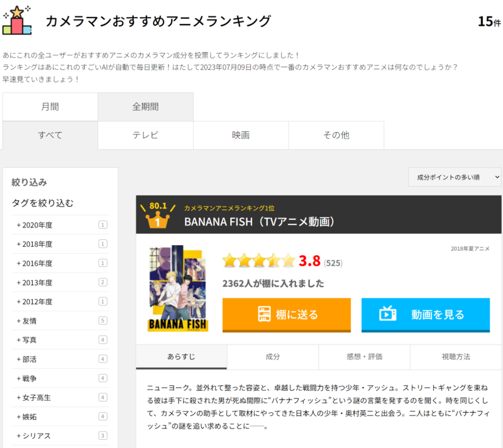The width and height of the screenshot is (503, 448).
Task: Click the 15件 result count
Action: point(489,21)
